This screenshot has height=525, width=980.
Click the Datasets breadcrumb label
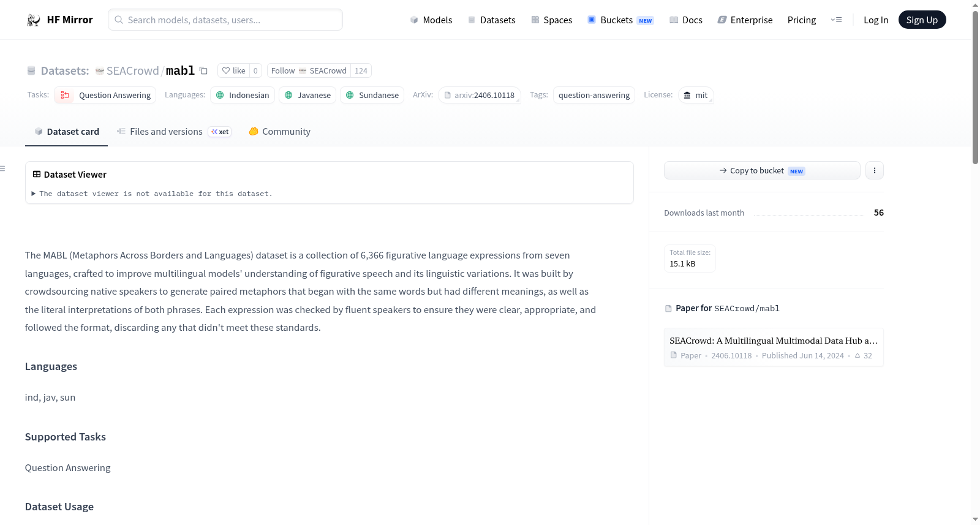[65, 71]
